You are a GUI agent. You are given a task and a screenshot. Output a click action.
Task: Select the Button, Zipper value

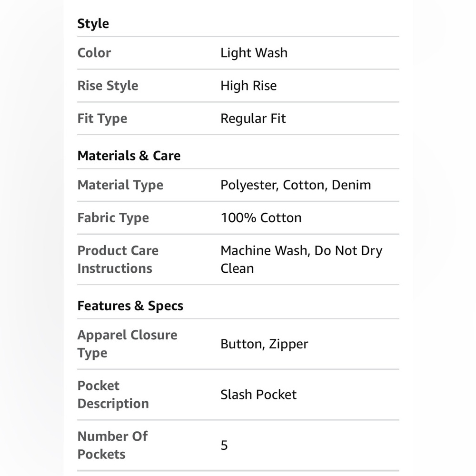(x=264, y=344)
